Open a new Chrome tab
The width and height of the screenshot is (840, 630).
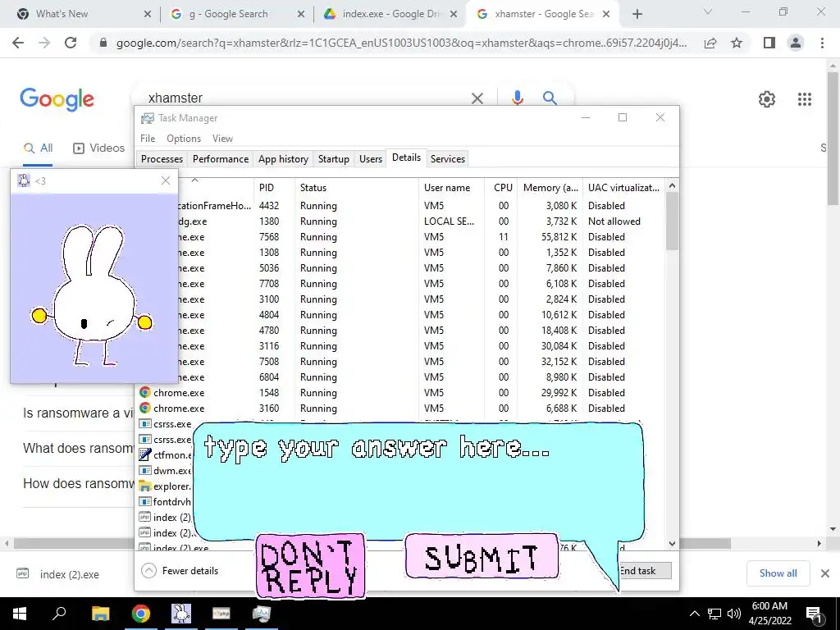coord(637,14)
